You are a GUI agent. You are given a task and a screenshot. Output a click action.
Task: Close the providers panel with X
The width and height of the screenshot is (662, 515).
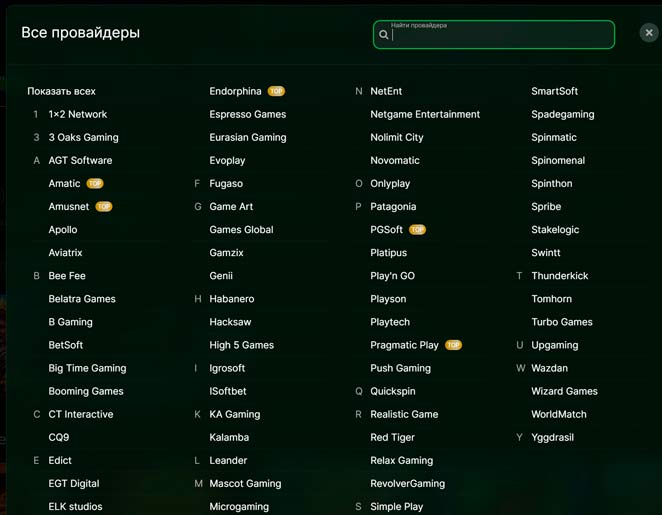click(648, 33)
